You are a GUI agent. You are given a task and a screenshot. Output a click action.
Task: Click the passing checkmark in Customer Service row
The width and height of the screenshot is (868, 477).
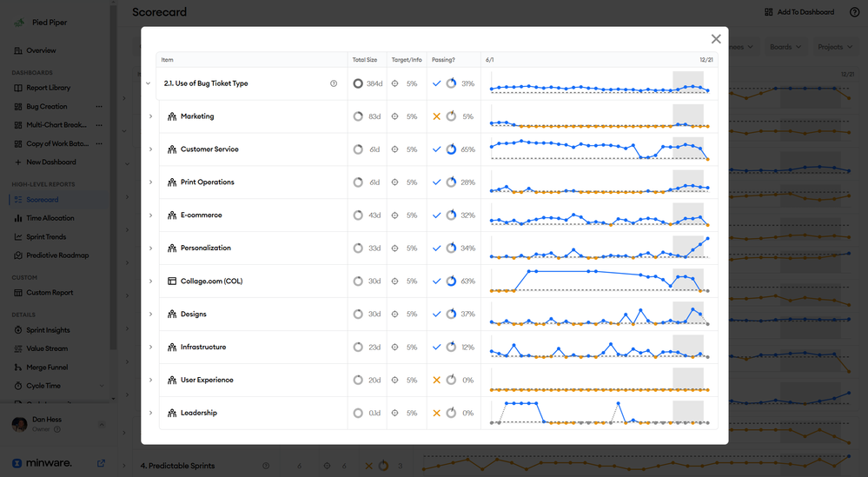pos(437,149)
